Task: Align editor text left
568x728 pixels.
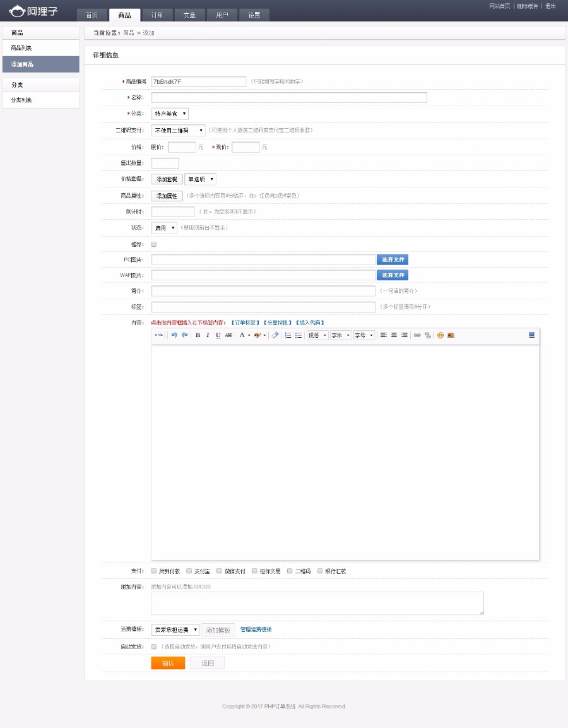Action: pyautogui.click(x=383, y=335)
